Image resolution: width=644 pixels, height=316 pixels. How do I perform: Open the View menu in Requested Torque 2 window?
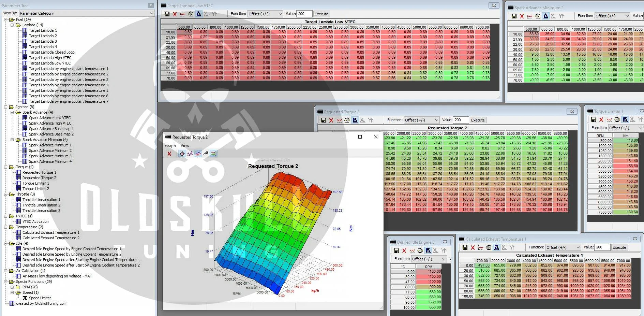pyautogui.click(x=185, y=146)
